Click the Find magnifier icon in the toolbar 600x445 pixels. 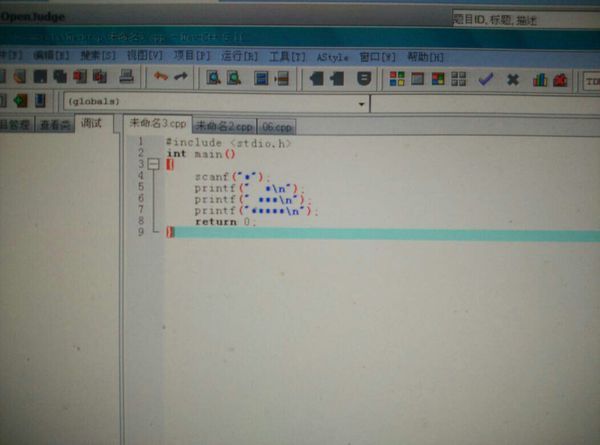point(213,78)
